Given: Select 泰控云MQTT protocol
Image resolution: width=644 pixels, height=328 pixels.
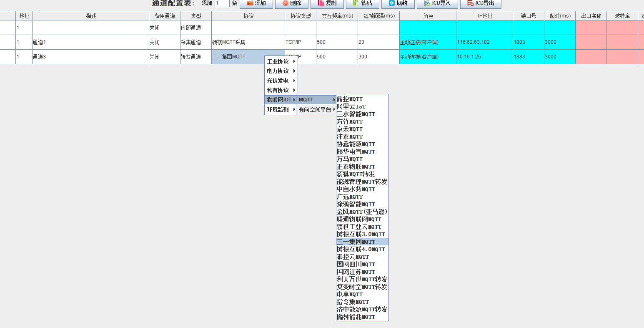Looking at the screenshot, I should [x=362, y=257].
